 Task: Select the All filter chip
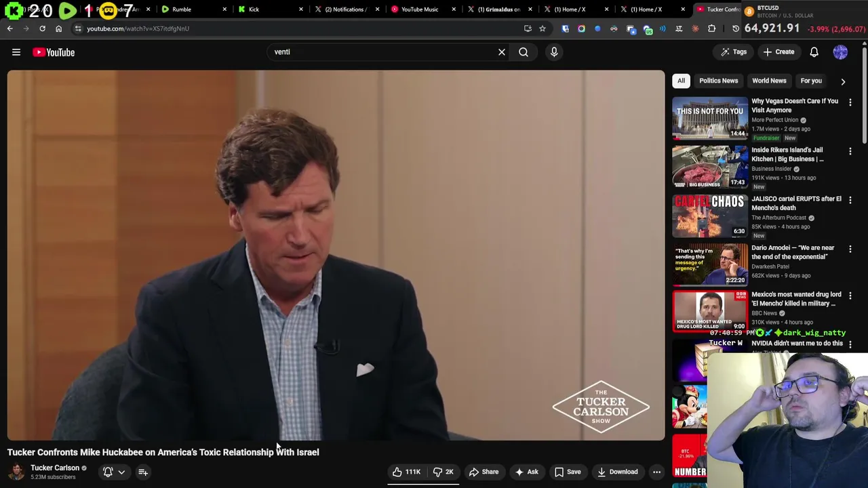pos(681,81)
